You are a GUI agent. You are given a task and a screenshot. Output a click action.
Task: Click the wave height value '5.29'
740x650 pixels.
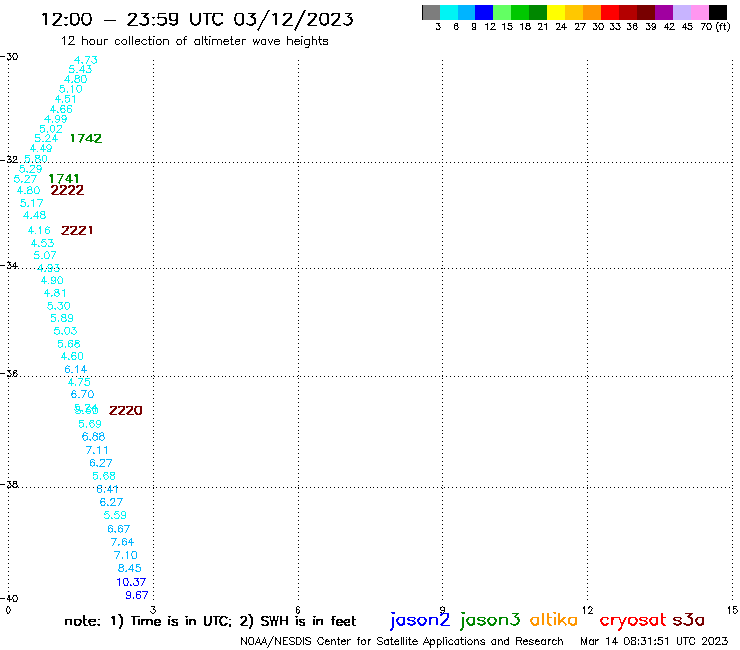click(x=31, y=169)
